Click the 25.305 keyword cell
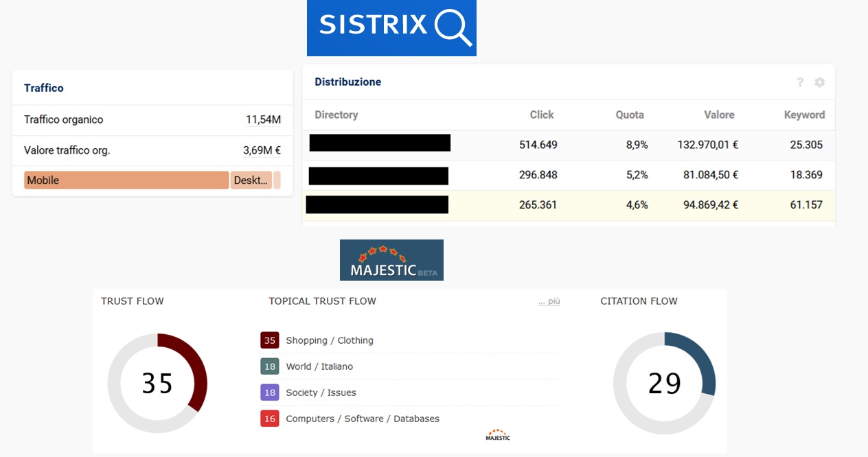The width and height of the screenshot is (868, 457). 806,145
